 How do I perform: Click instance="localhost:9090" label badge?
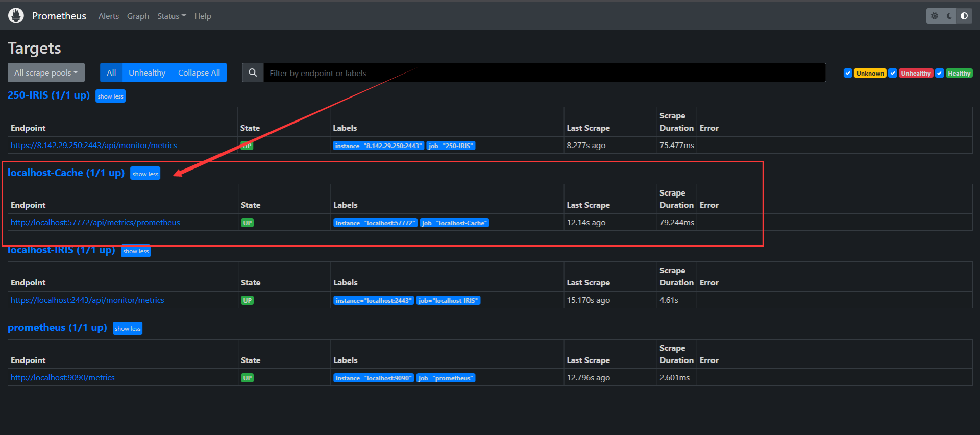point(374,378)
